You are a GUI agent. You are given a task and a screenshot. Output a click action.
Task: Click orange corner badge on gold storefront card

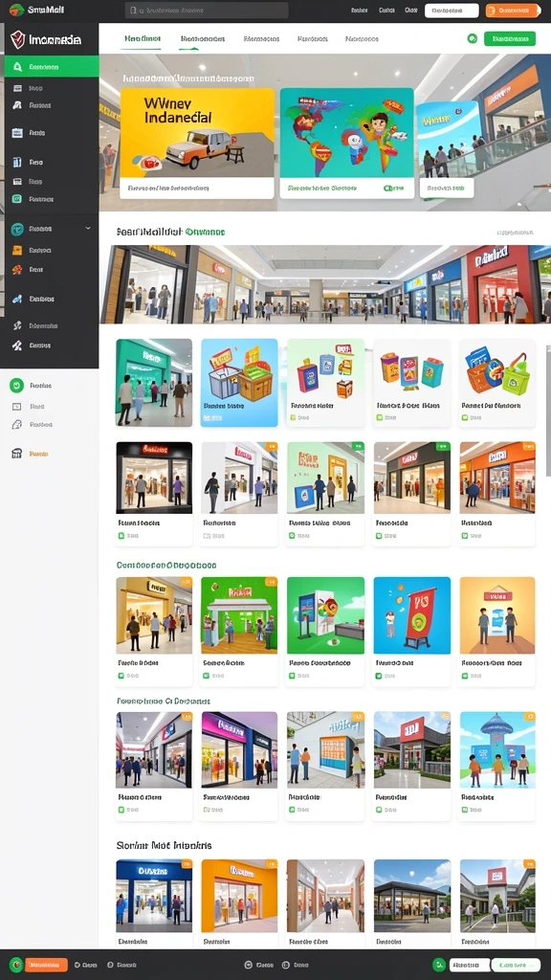point(187,582)
